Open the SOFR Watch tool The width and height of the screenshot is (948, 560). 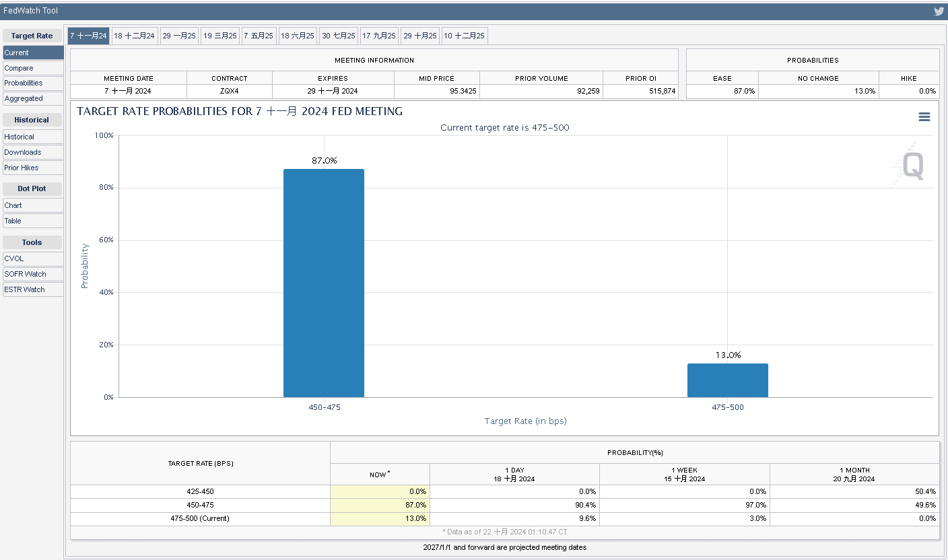pyautogui.click(x=33, y=274)
